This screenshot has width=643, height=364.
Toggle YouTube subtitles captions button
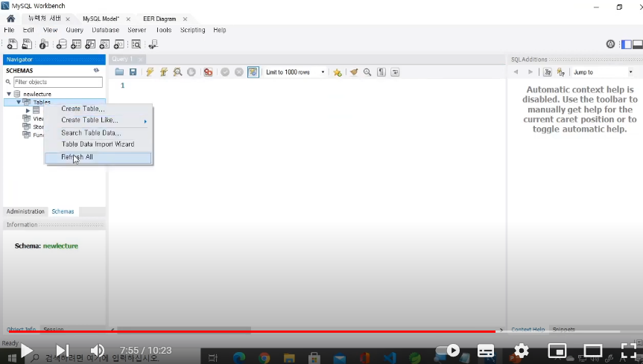(x=486, y=351)
